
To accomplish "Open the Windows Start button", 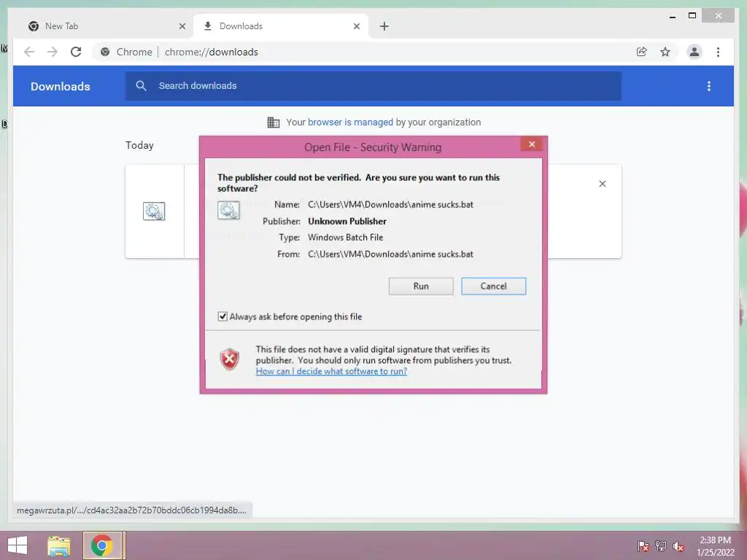I will pyautogui.click(x=18, y=545).
